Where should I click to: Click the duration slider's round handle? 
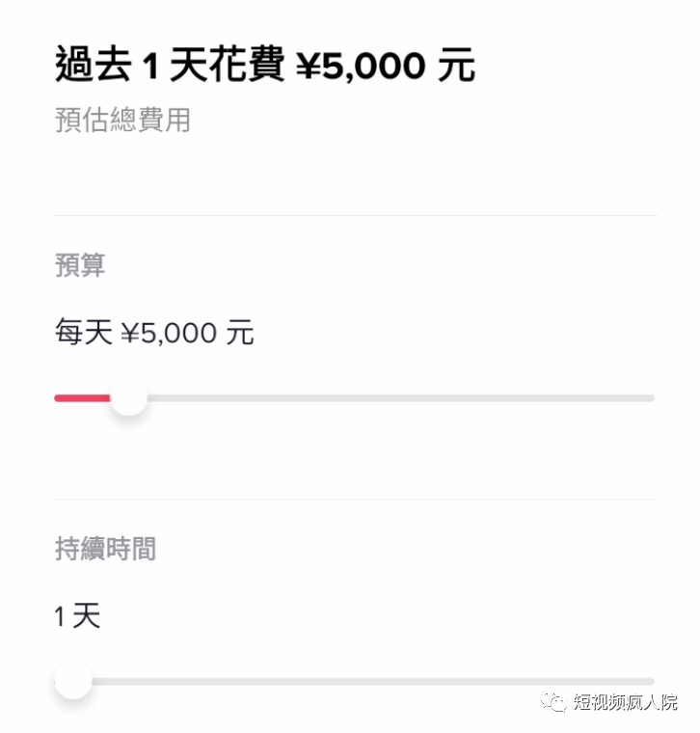(x=72, y=681)
